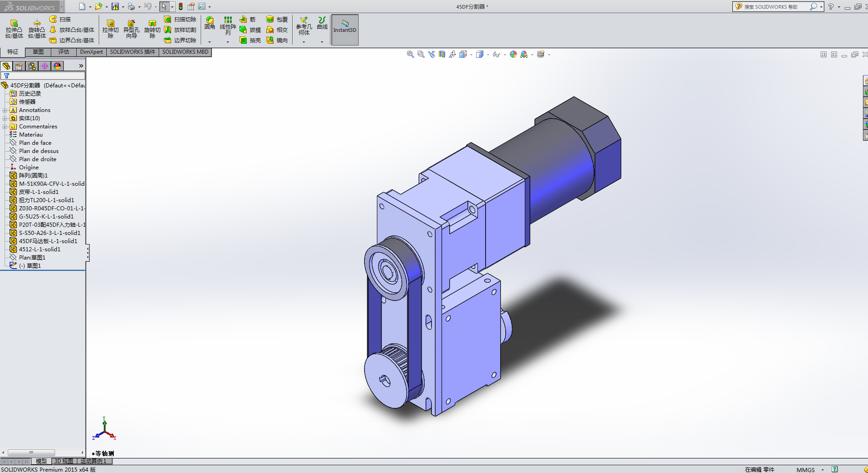Activate the 扫描 sweep boss tool
The width and height of the screenshot is (868, 473).
click(60, 19)
